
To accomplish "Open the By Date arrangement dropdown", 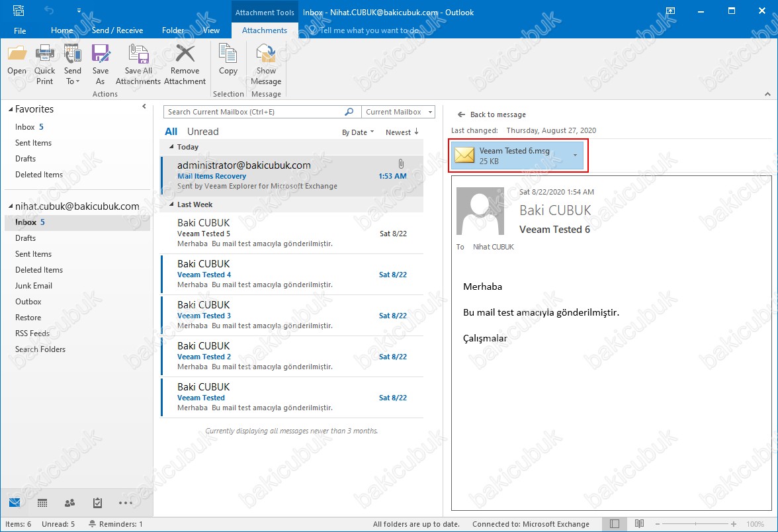I will [358, 132].
